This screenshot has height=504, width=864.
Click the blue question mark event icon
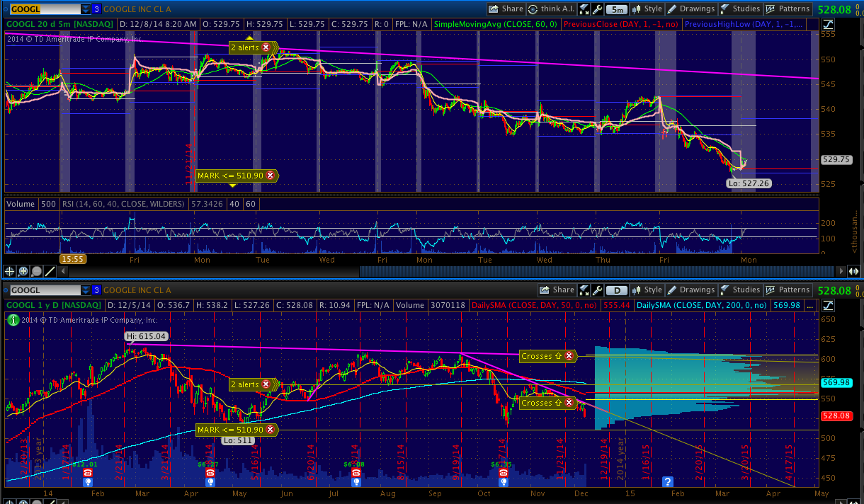pos(667,481)
